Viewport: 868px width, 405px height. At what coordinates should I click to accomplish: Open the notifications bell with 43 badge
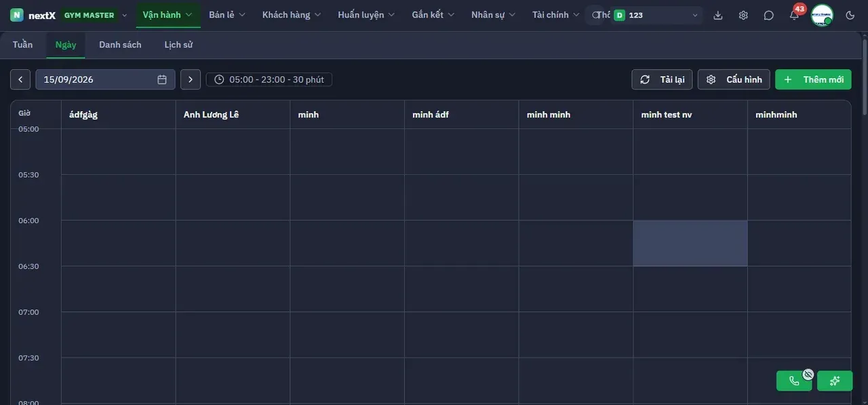click(x=794, y=15)
